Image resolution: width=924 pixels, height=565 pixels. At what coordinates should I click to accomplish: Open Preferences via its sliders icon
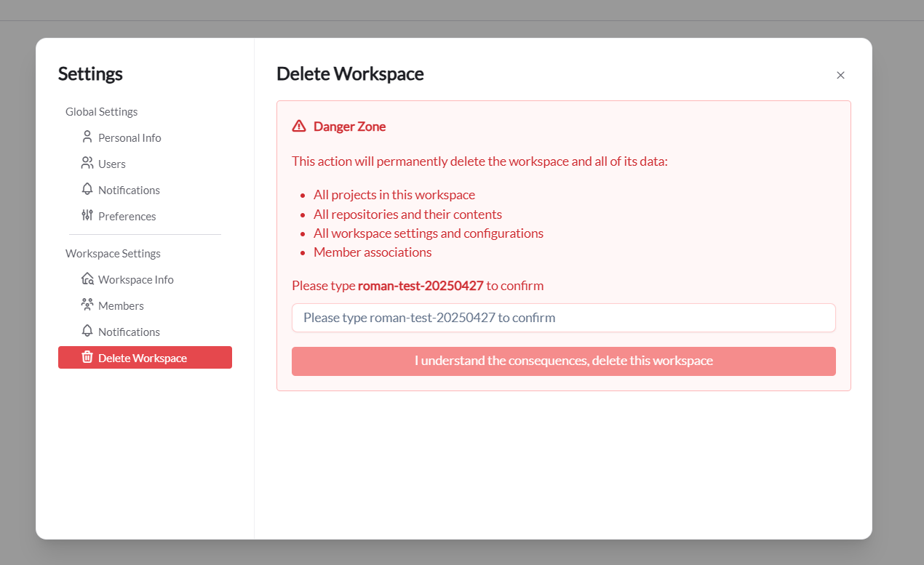87,215
